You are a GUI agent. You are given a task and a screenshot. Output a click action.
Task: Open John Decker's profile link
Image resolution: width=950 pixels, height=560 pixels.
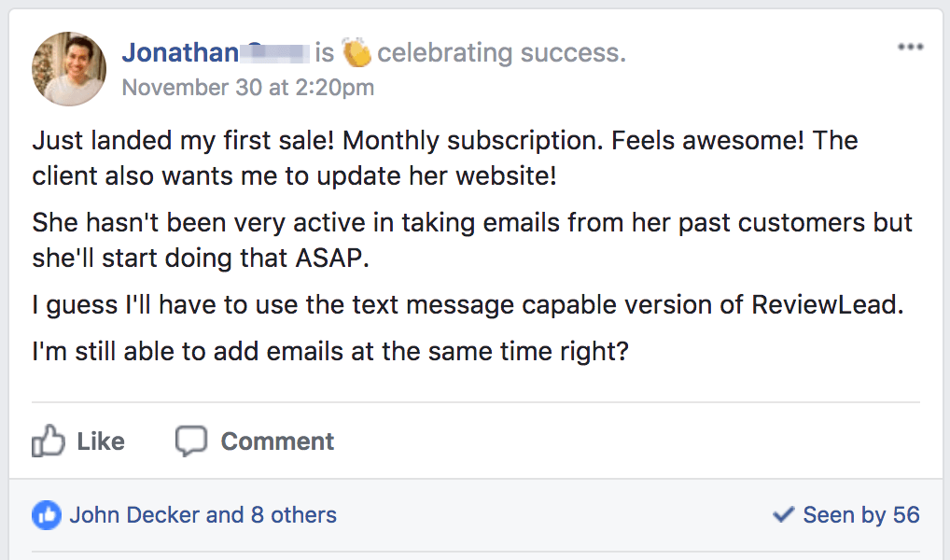tap(134, 515)
